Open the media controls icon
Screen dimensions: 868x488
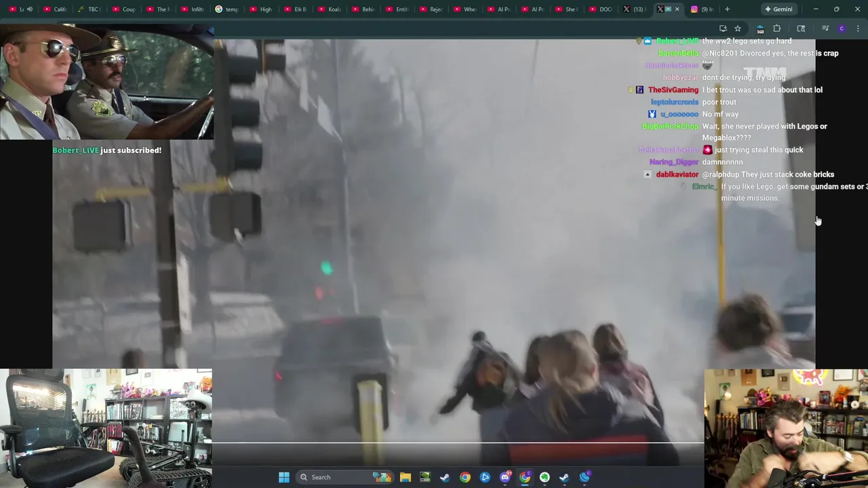tap(825, 28)
